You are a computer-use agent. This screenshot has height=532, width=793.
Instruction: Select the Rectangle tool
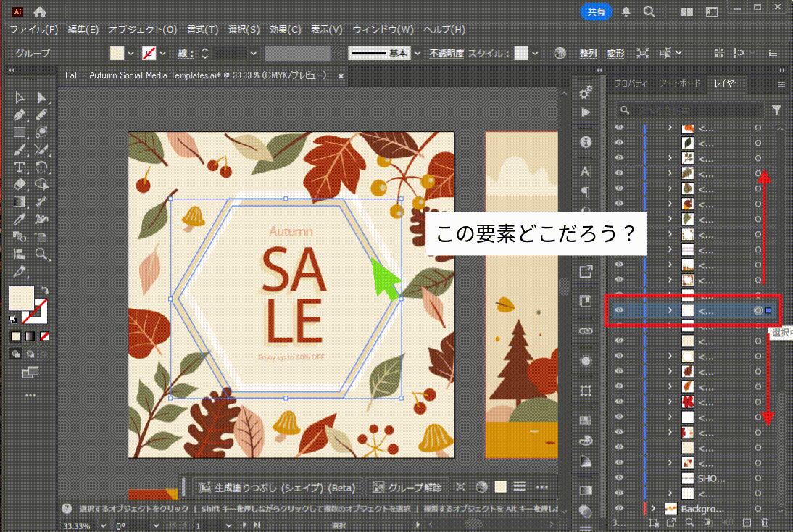click(x=20, y=132)
